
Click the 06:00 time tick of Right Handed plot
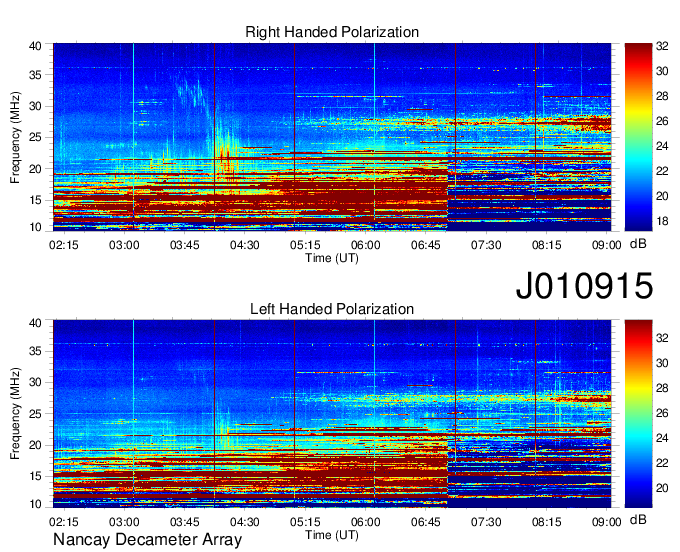pyautogui.click(x=366, y=245)
